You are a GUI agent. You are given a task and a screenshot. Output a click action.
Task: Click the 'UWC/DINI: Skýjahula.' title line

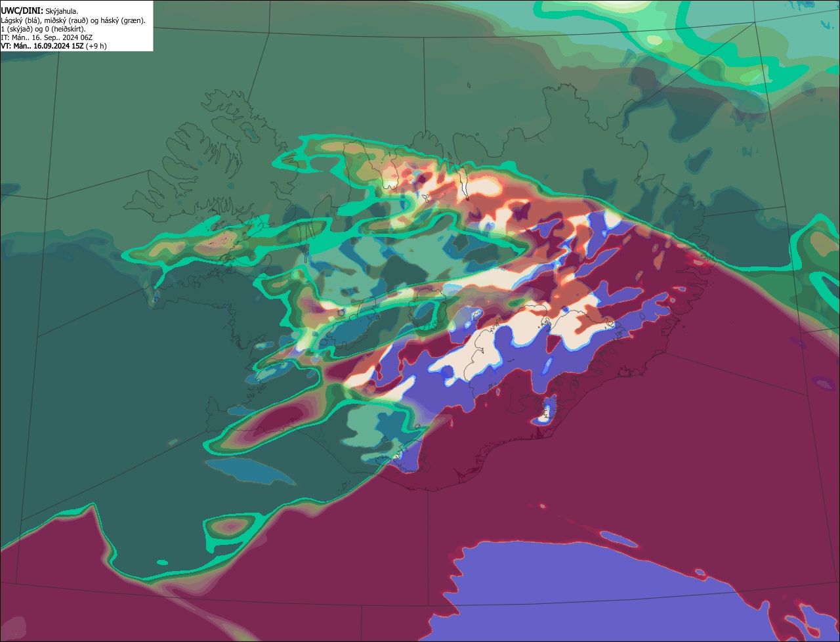tap(39, 11)
